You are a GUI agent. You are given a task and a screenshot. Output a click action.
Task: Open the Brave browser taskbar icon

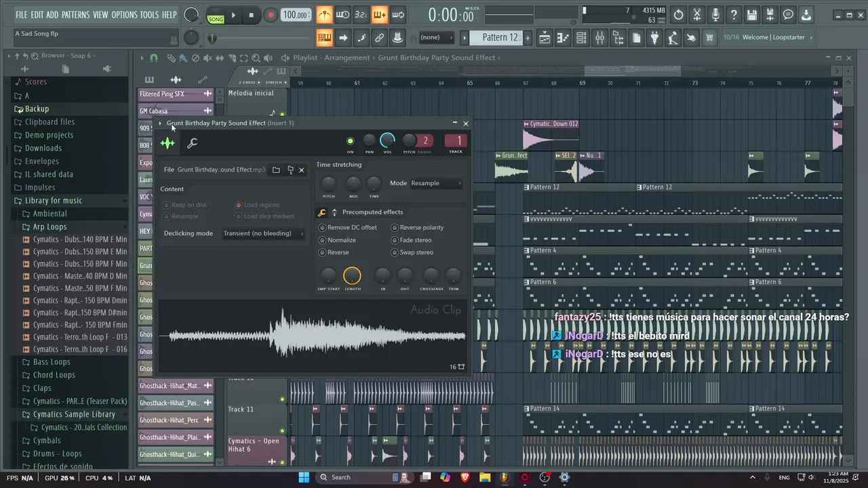pos(465,477)
